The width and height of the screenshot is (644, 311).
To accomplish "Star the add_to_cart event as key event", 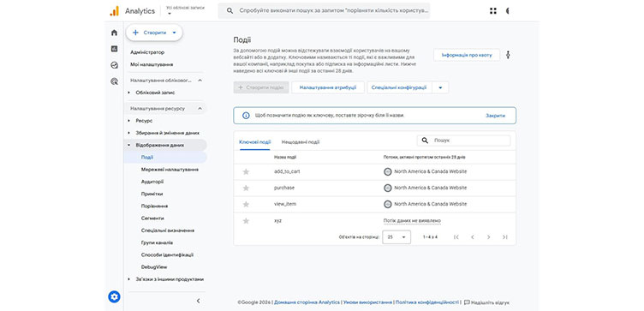I will point(246,171).
